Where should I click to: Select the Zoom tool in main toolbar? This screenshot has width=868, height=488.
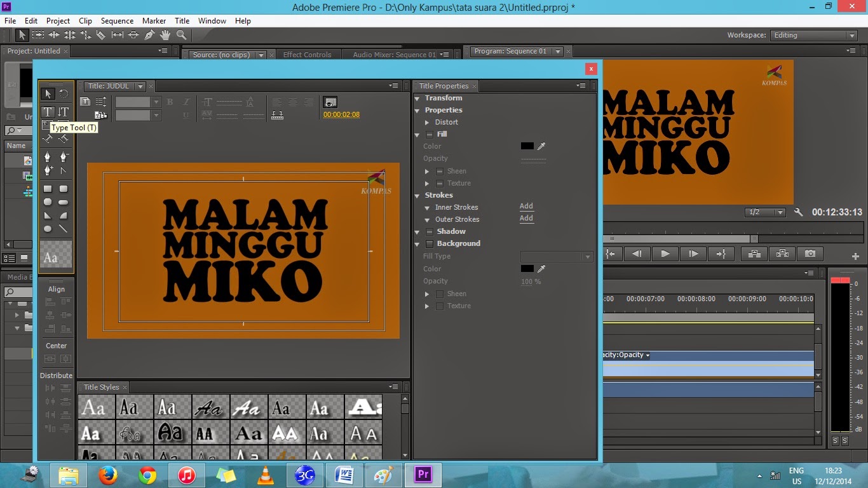tap(181, 35)
